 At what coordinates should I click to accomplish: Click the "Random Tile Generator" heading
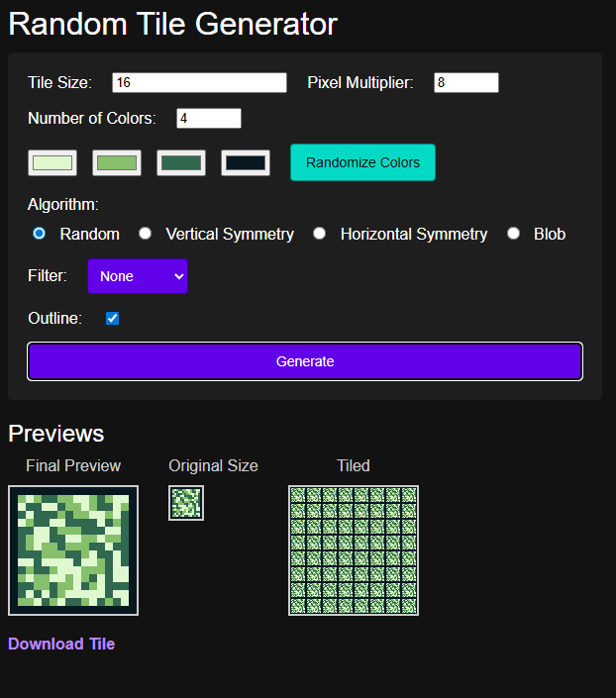point(173,24)
